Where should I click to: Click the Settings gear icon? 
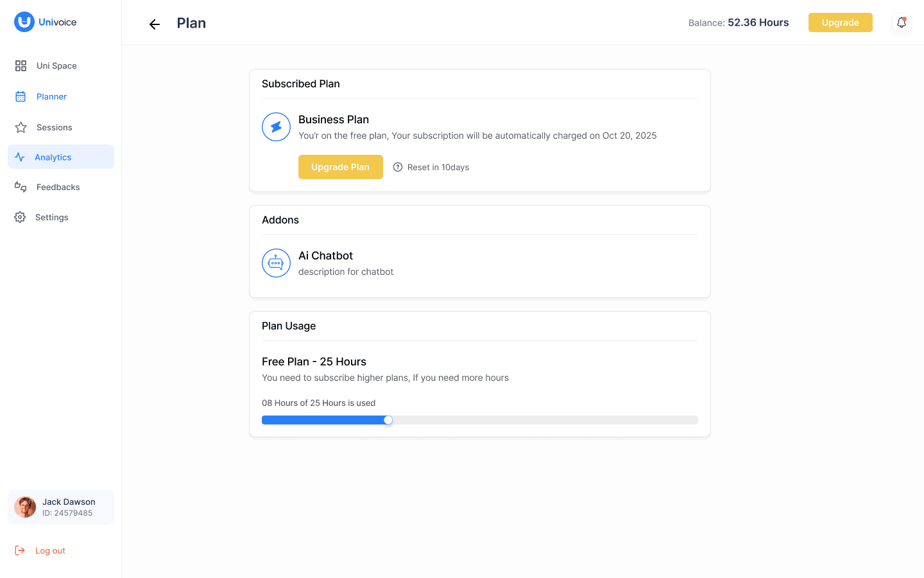tap(20, 217)
